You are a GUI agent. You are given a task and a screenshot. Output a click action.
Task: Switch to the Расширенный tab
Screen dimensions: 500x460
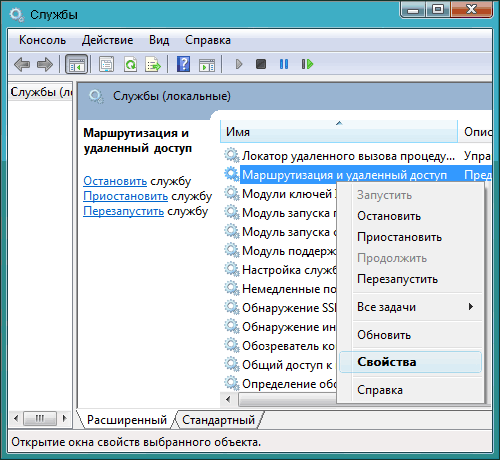127,420
